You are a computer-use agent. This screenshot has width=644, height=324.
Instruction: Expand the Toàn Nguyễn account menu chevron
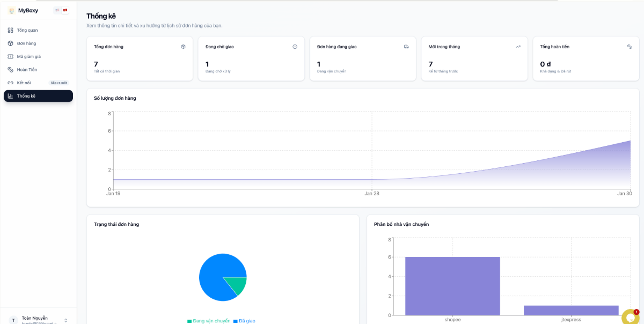(x=65, y=320)
